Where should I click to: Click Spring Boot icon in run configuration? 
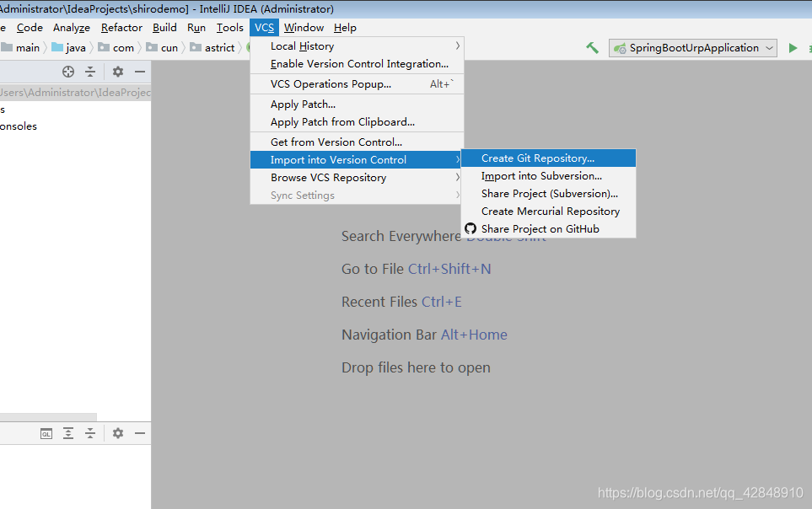(x=620, y=49)
